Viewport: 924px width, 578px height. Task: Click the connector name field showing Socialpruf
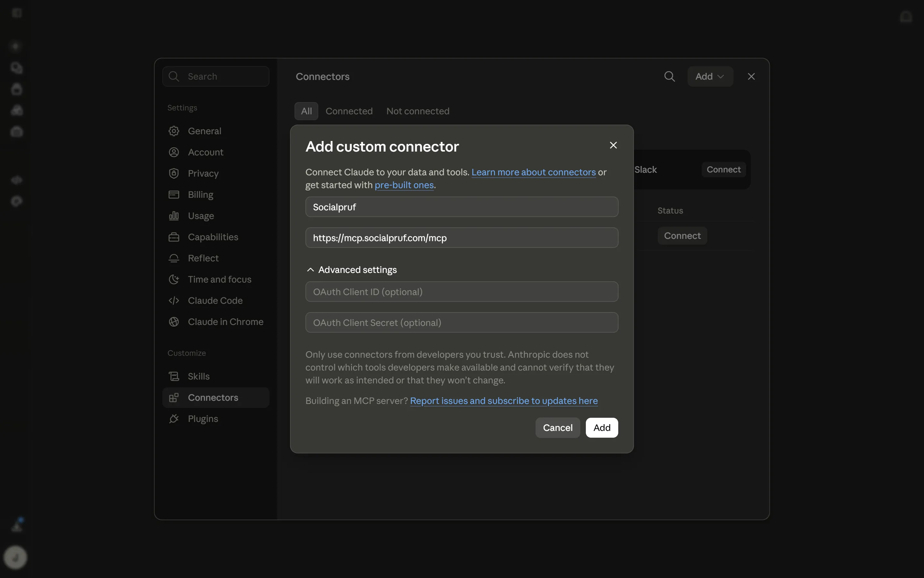tap(462, 207)
